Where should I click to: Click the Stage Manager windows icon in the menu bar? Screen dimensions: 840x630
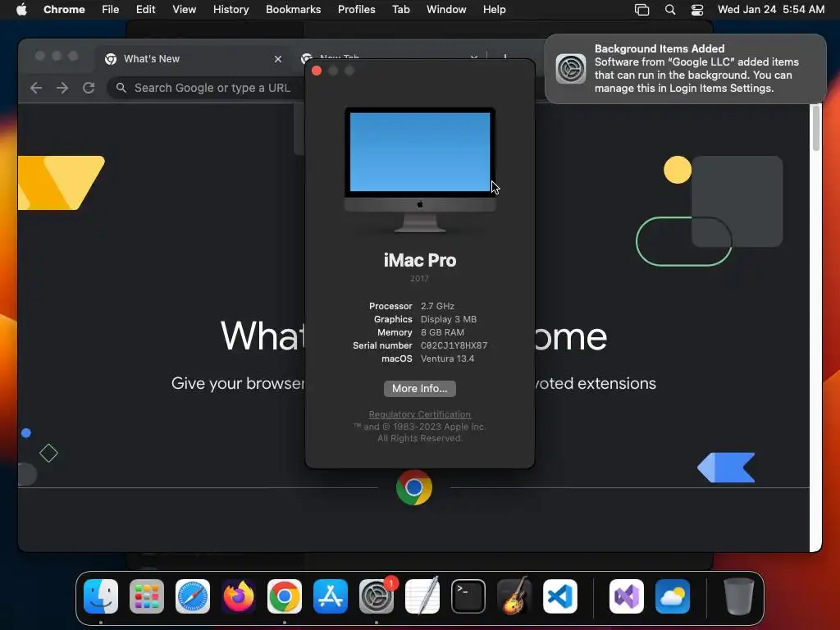(641, 10)
